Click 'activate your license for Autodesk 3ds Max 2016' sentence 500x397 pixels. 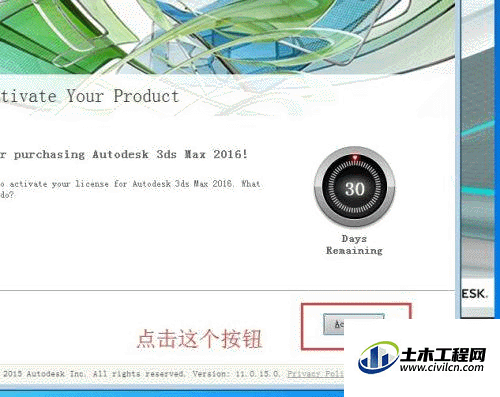[x=121, y=184]
